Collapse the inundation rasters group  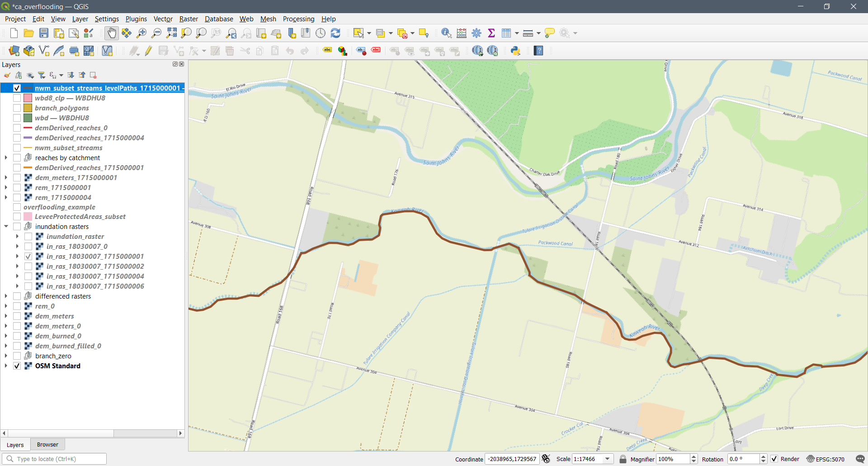pyautogui.click(x=6, y=226)
